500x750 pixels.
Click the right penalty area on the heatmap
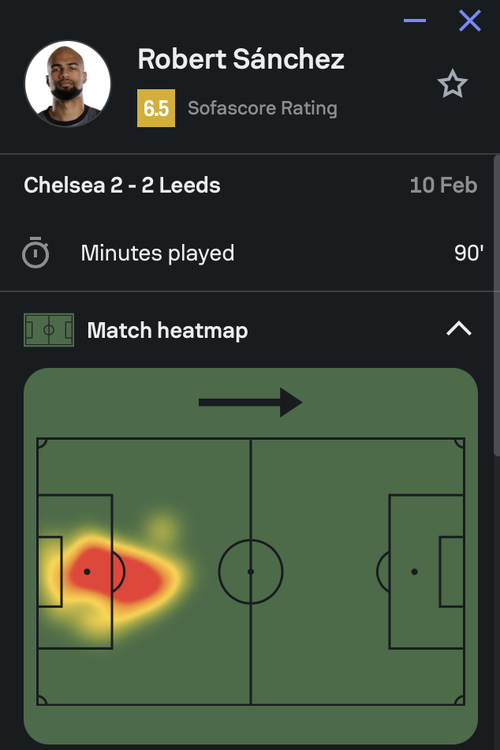point(426,572)
